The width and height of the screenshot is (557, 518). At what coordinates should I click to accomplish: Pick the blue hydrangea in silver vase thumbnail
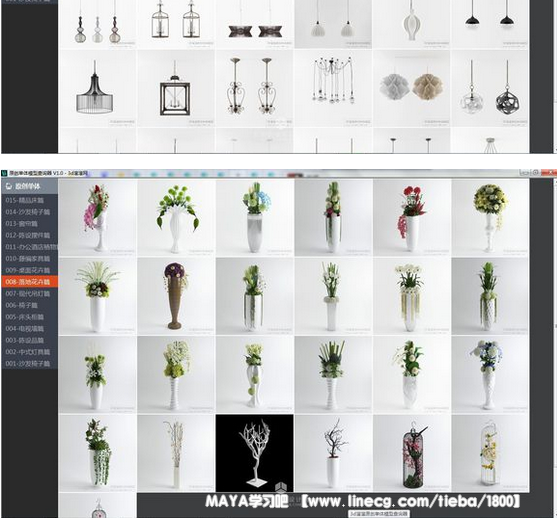point(254,217)
